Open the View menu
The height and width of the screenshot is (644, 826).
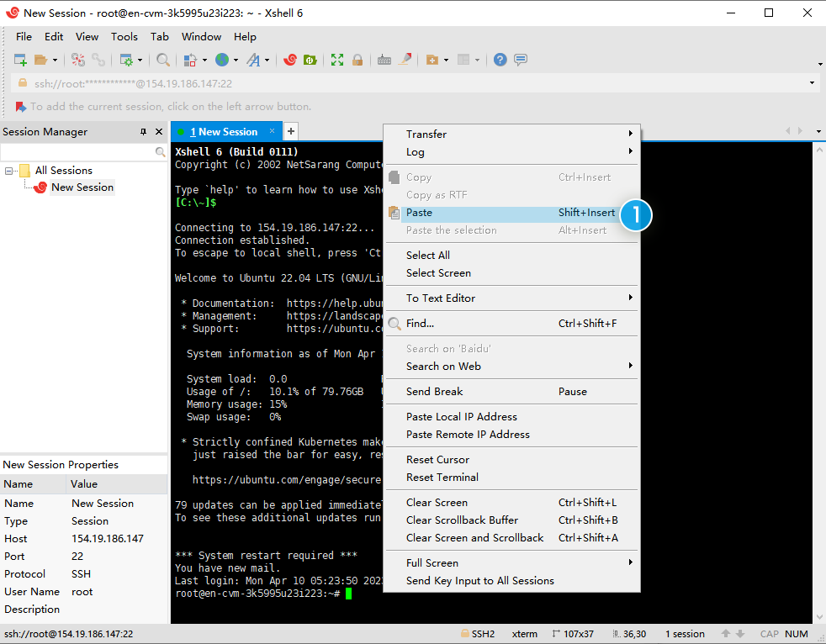(x=87, y=37)
